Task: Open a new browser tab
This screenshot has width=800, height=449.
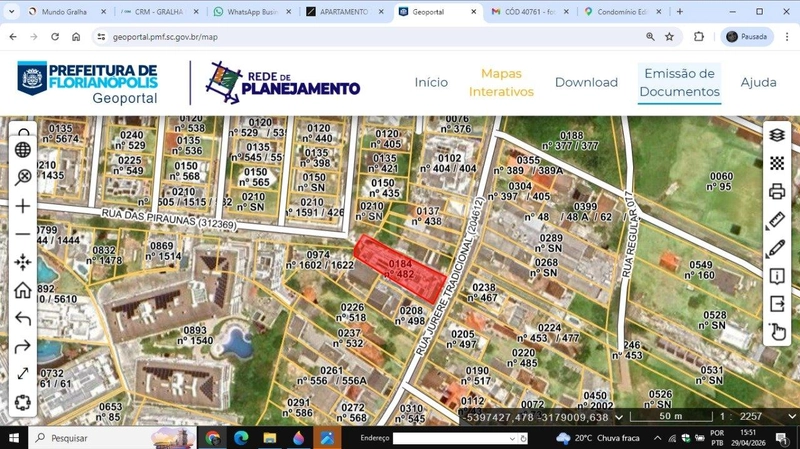Action: 680,11
